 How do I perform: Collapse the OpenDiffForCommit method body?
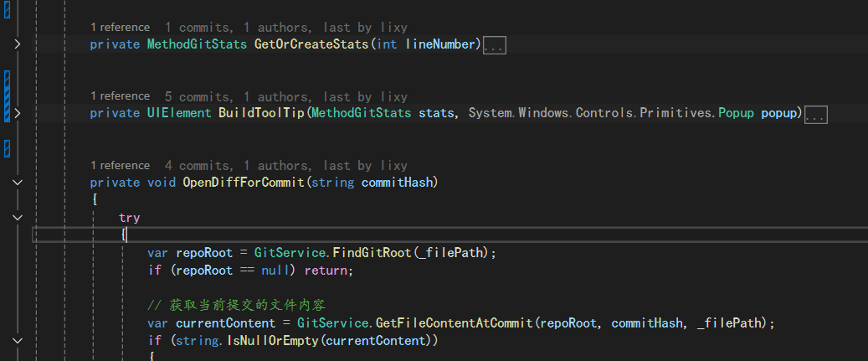coord(18,182)
